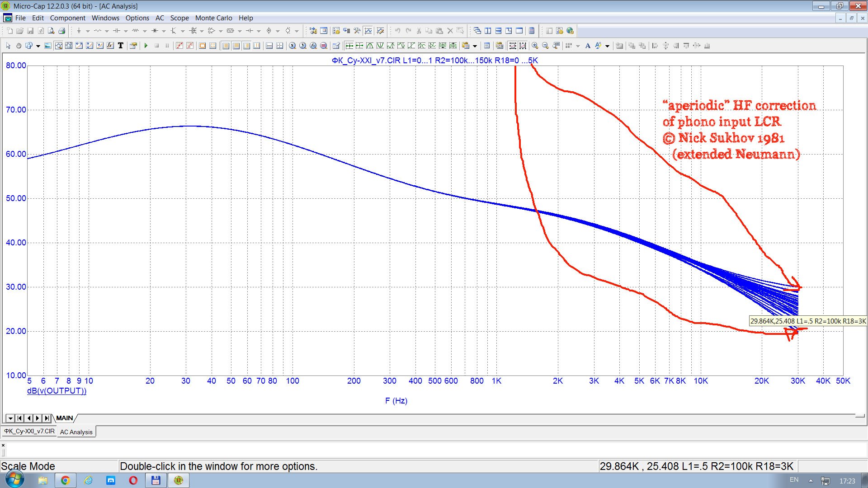
Task: Expand the resistor component dropdown arrow
Action: [x=107, y=31]
